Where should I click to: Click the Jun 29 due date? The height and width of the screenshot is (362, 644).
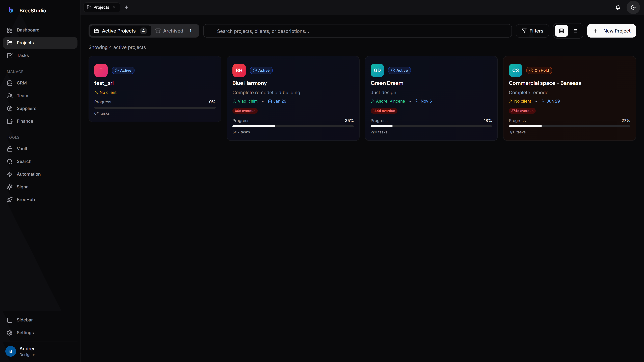coord(551,101)
